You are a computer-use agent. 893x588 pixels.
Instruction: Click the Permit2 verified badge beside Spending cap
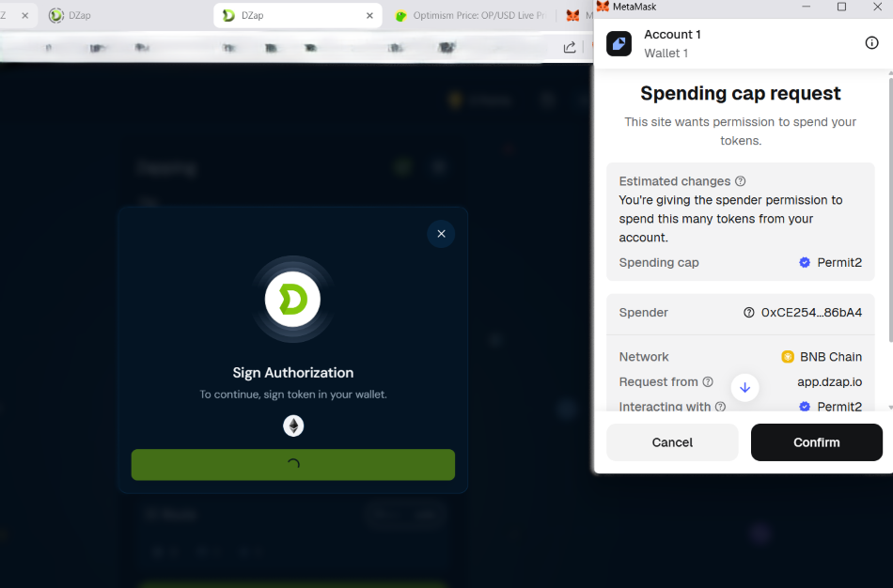804,262
